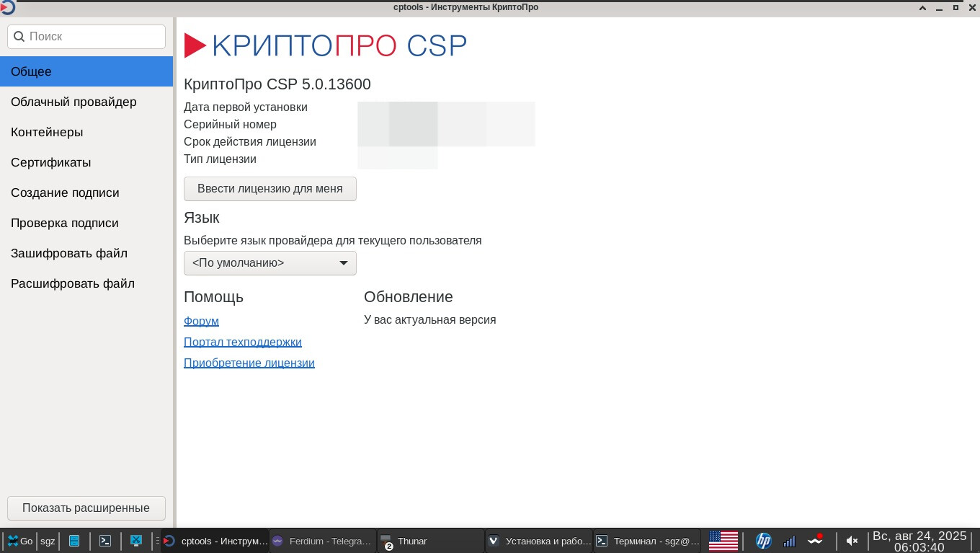This screenshot has width=980, height=553.
Task: Open the provider language dropdown По умолчанию
Action: coord(270,263)
